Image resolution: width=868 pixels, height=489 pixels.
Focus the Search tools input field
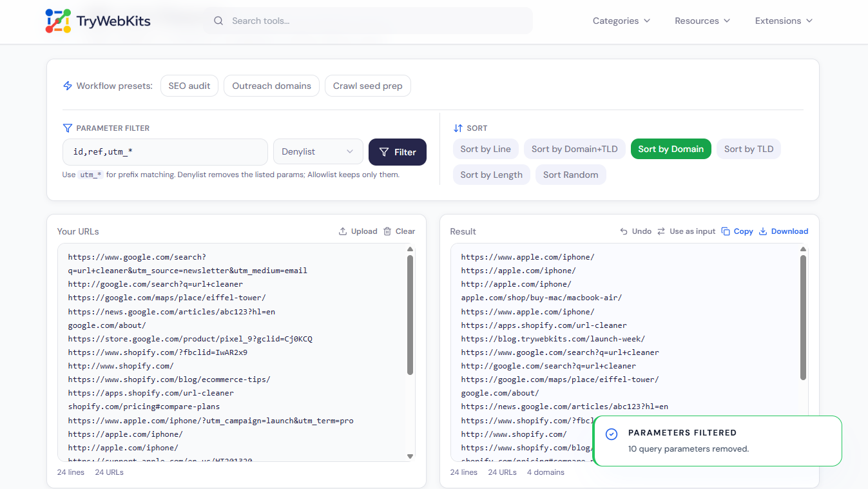(368, 21)
